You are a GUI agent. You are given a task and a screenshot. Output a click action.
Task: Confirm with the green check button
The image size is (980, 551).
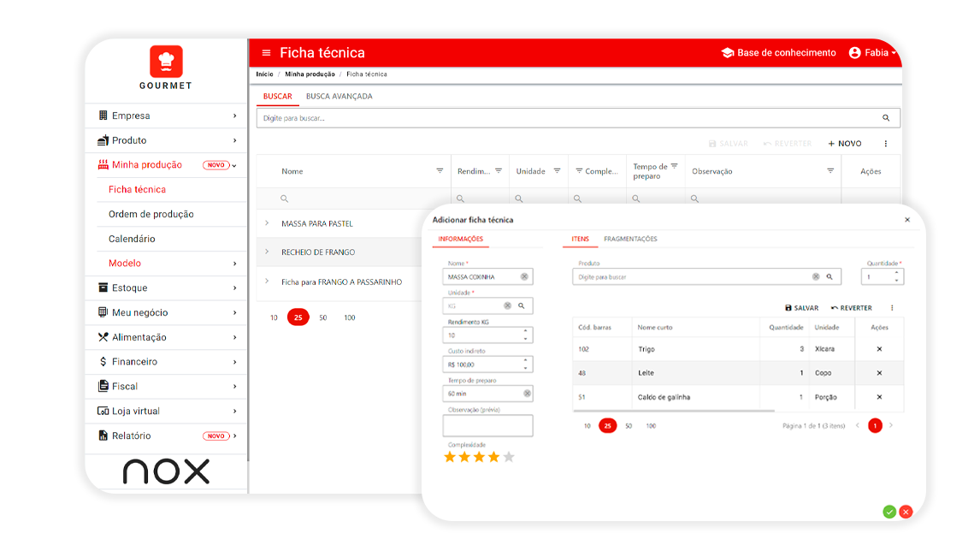point(889,512)
